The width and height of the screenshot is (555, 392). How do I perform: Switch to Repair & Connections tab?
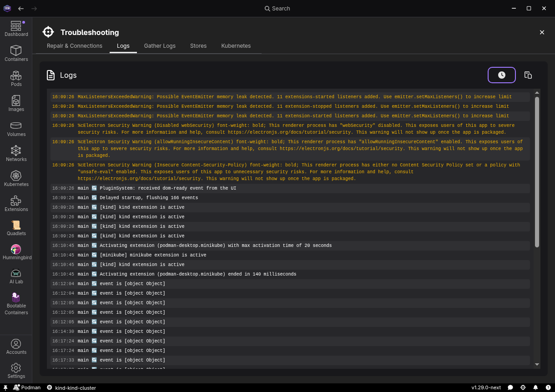point(75,46)
